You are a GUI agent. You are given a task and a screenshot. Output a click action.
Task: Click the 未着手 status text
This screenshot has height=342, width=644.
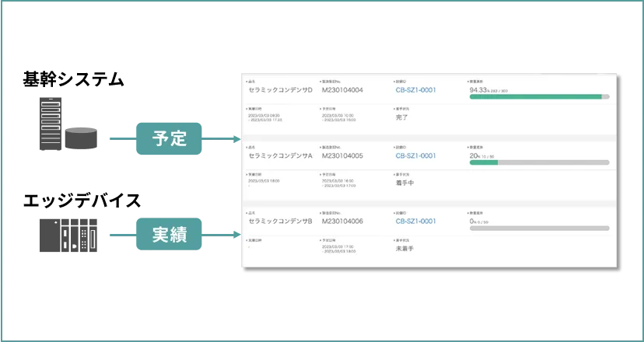(404, 249)
